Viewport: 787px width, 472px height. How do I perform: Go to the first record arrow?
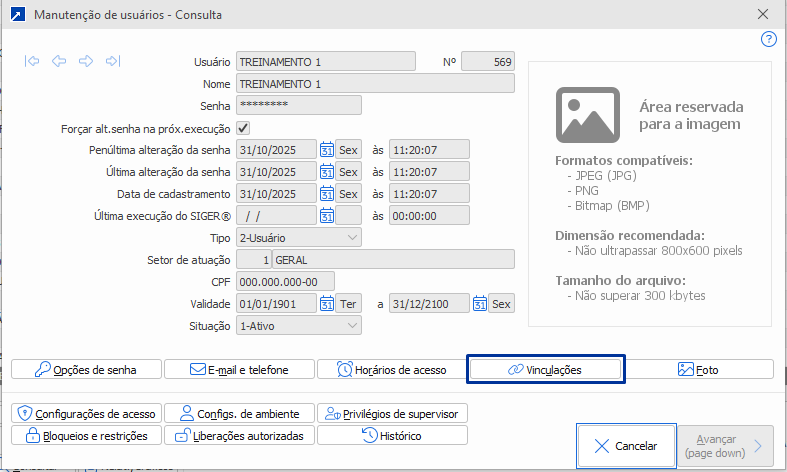pos(33,61)
